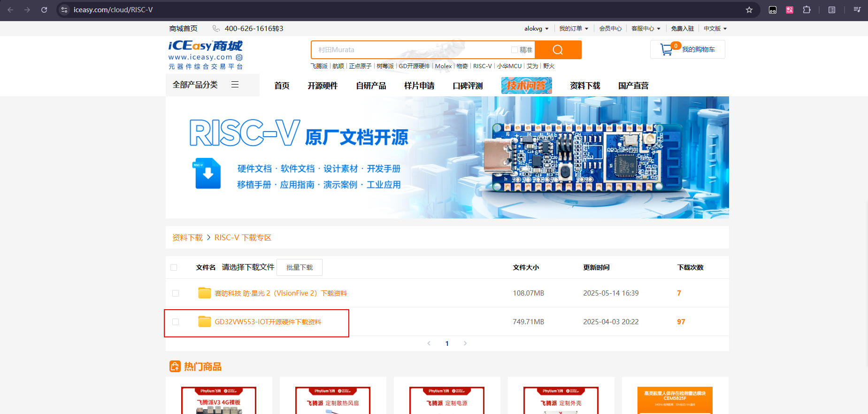The image size is (868, 414).
Task: Open 会员中心 link
Action: [x=610, y=29]
